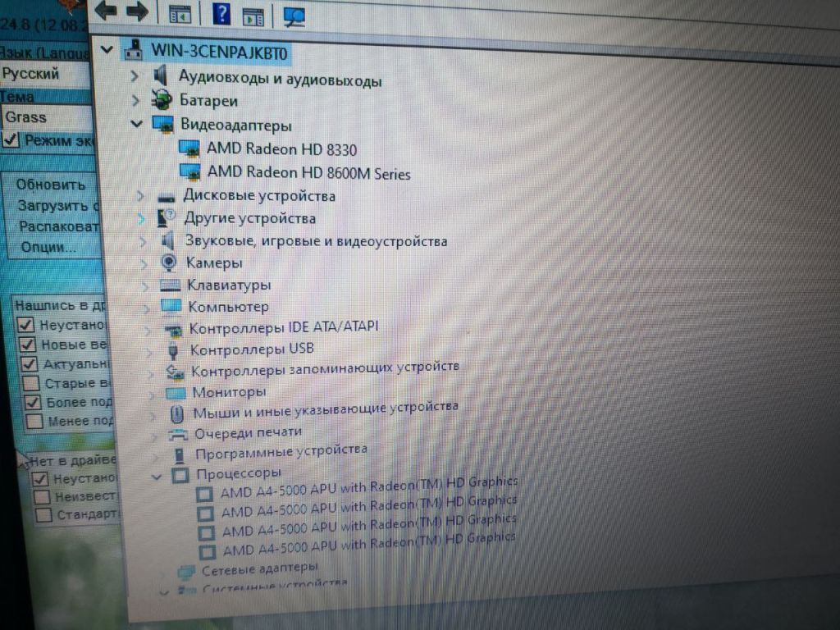The height and width of the screenshot is (630, 840).
Task: Uncheck the Актуальн… checkbox
Action: click(29, 363)
